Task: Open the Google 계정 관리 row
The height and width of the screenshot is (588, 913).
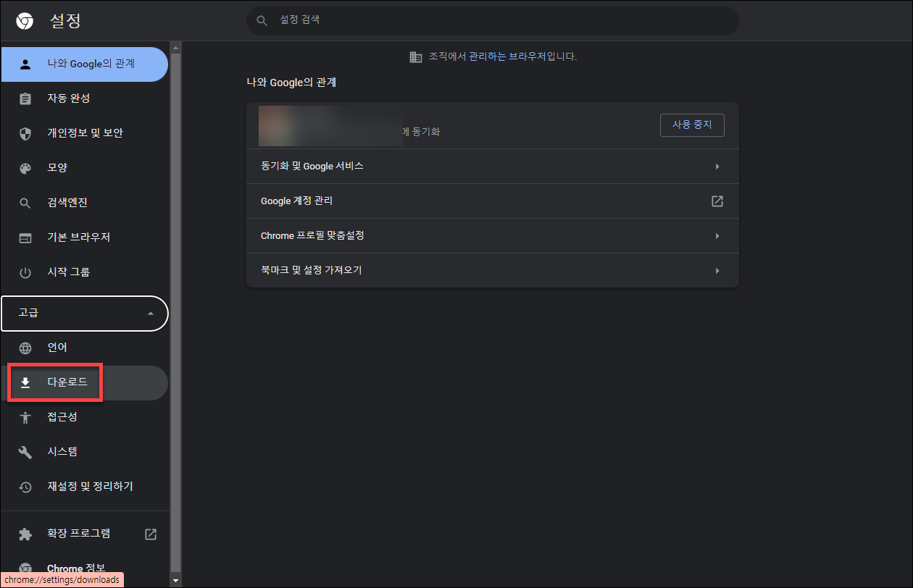Action: pos(493,201)
